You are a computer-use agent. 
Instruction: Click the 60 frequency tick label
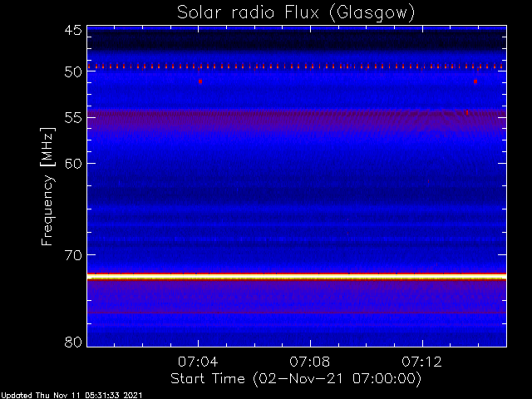(73, 164)
